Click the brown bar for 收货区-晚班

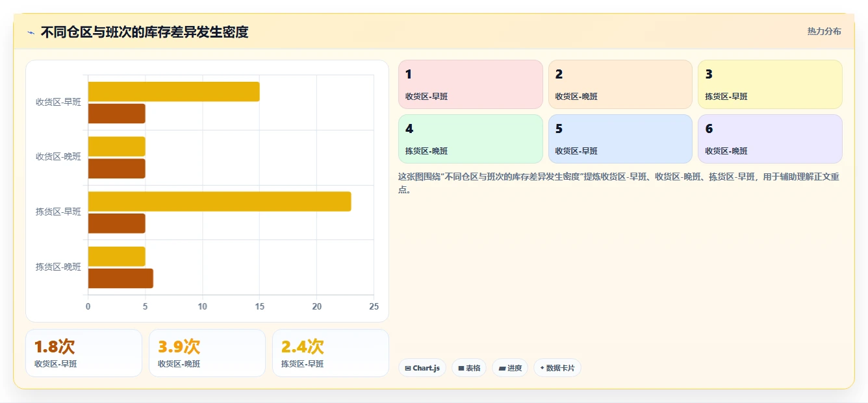pyautogui.click(x=117, y=169)
